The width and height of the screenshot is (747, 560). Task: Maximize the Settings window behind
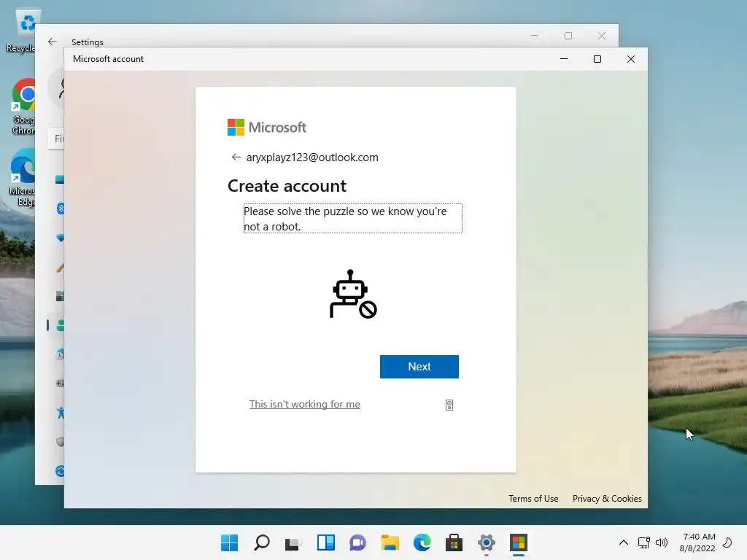tap(568, 36)
